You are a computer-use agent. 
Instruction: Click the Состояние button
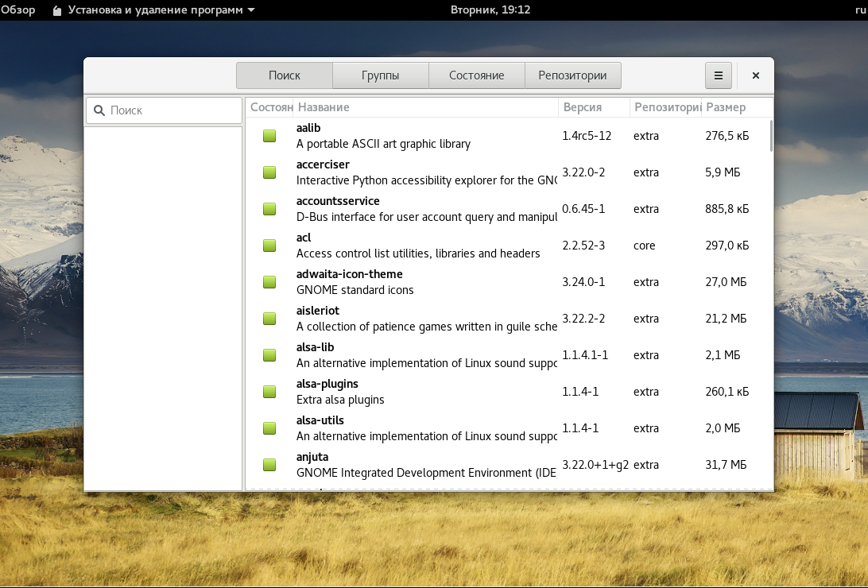tap(477, 75)
